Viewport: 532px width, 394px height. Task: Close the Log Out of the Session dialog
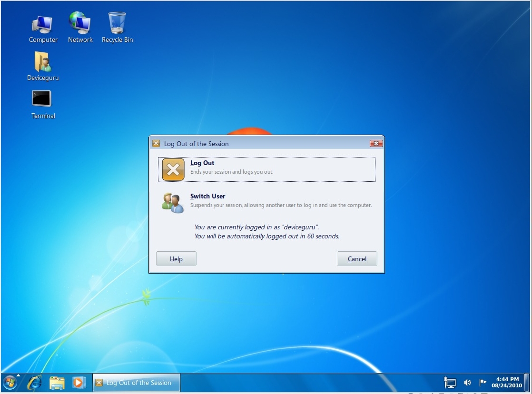click(376, 144)
